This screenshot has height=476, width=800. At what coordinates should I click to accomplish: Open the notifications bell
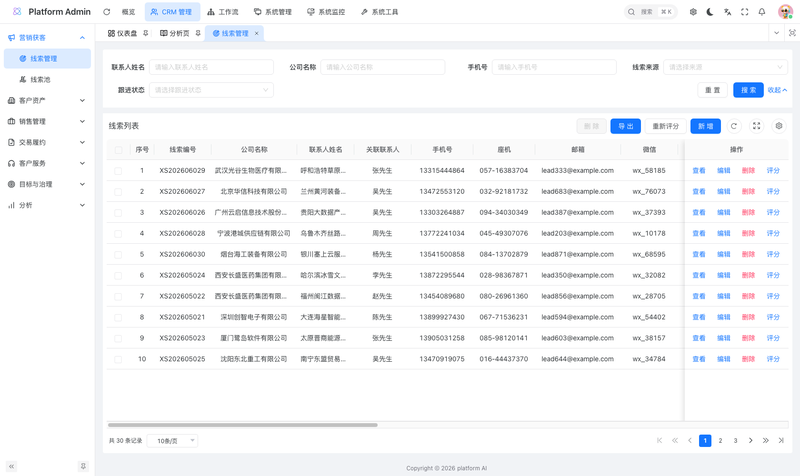(x=762, y=12)
